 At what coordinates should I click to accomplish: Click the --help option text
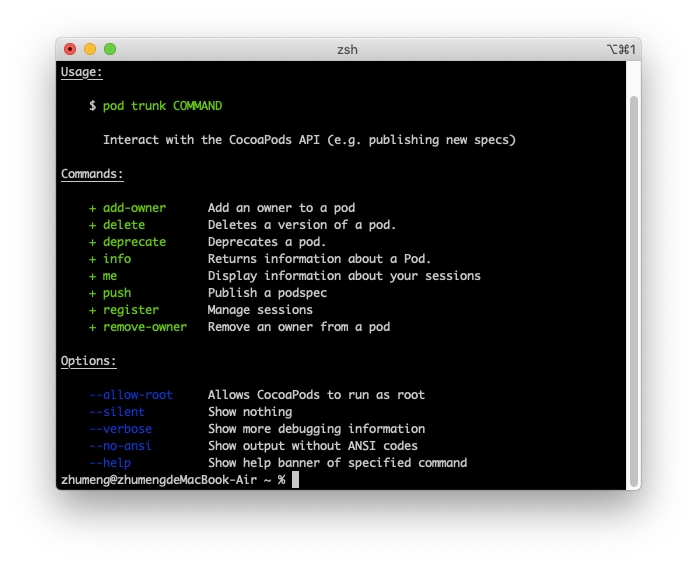[109, 463]
